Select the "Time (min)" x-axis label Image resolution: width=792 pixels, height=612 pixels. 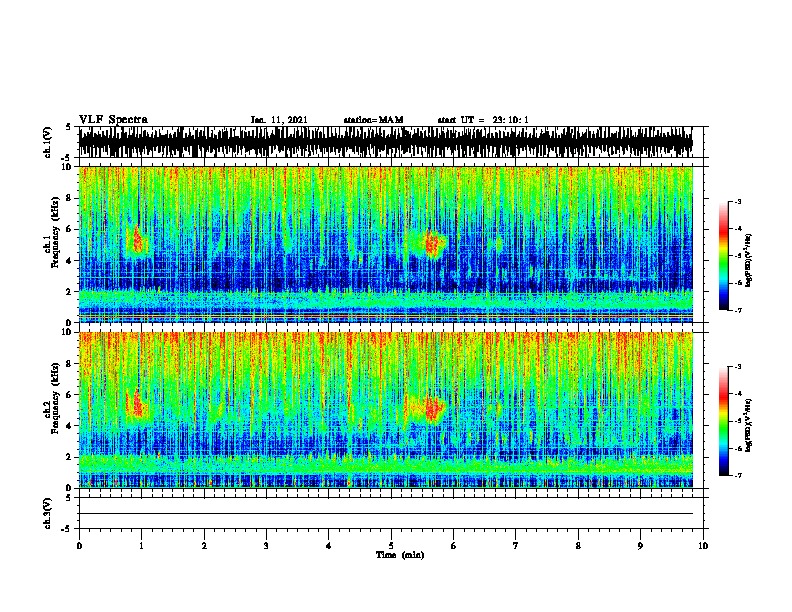click(x=400, y=555)
